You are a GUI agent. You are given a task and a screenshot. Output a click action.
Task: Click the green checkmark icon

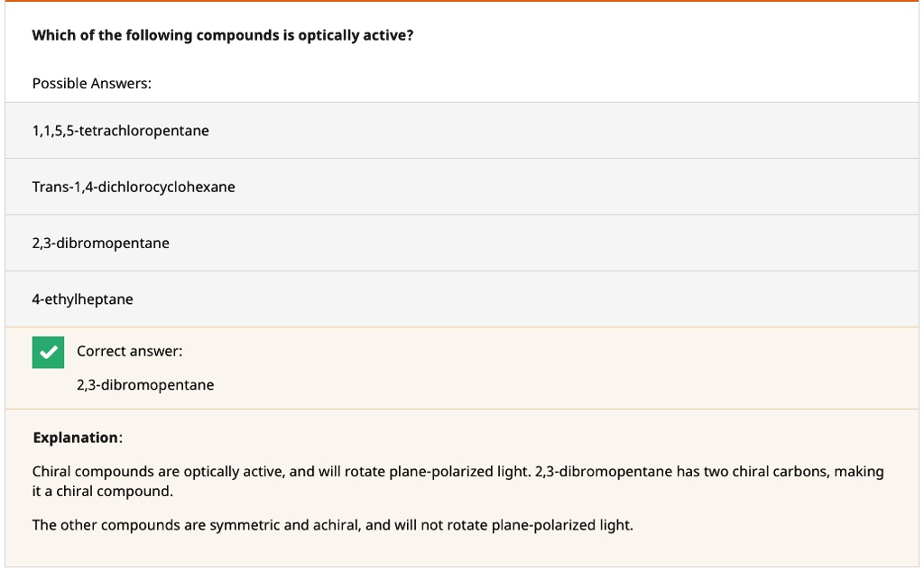pos(48,352)
